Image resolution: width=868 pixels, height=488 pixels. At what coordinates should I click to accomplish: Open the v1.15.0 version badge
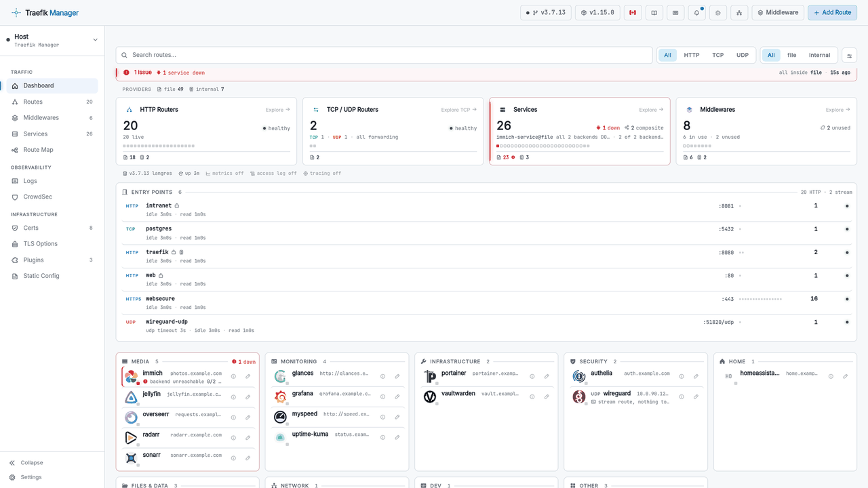[x=597, y=12]
